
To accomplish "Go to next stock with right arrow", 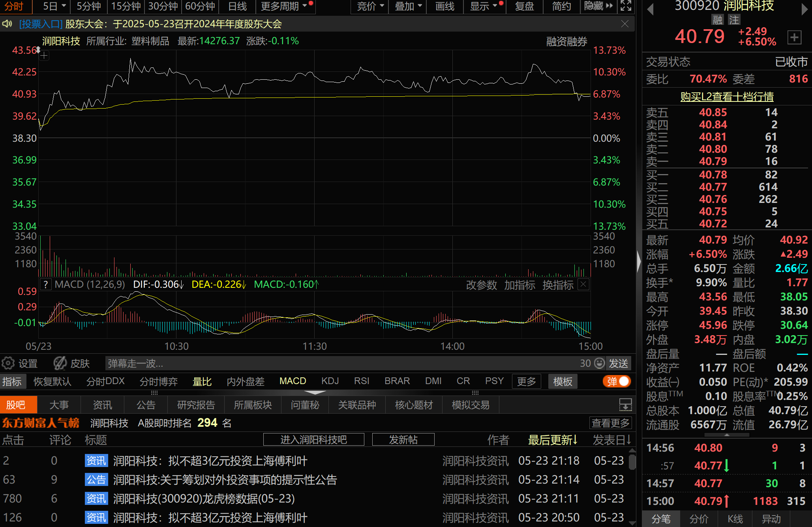I will point(804,9).
